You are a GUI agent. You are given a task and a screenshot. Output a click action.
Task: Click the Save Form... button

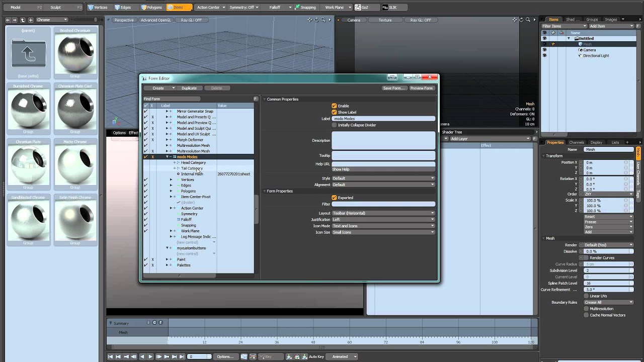click(394, 88)
